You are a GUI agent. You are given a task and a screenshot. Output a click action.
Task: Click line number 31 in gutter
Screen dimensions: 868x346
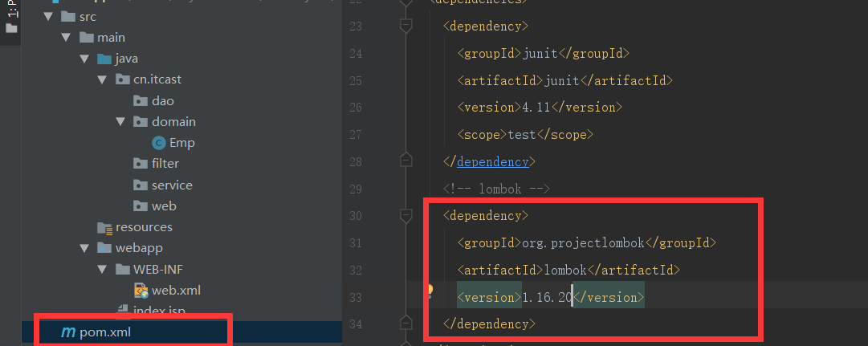pyautogui.click(x=356, y=243)
